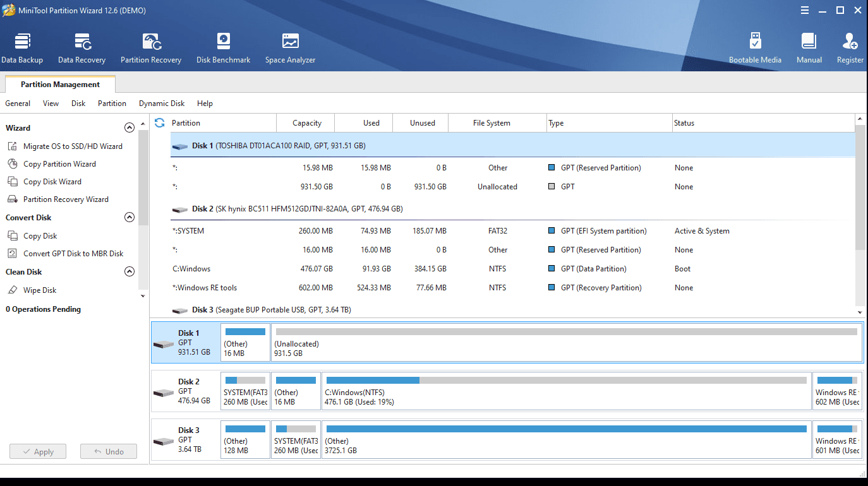The image size is (868, 486).
Task: Open the Manual book icon
Action: [809, 42]
